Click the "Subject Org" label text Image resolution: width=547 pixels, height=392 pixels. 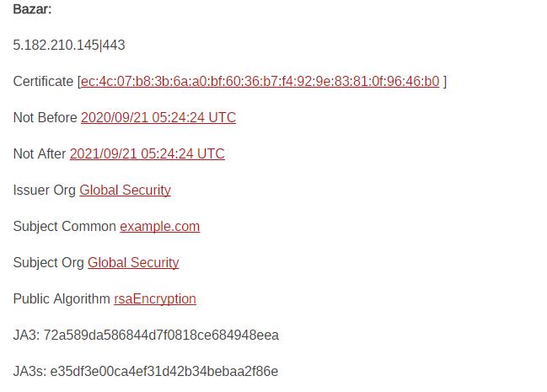coord(48,263)
